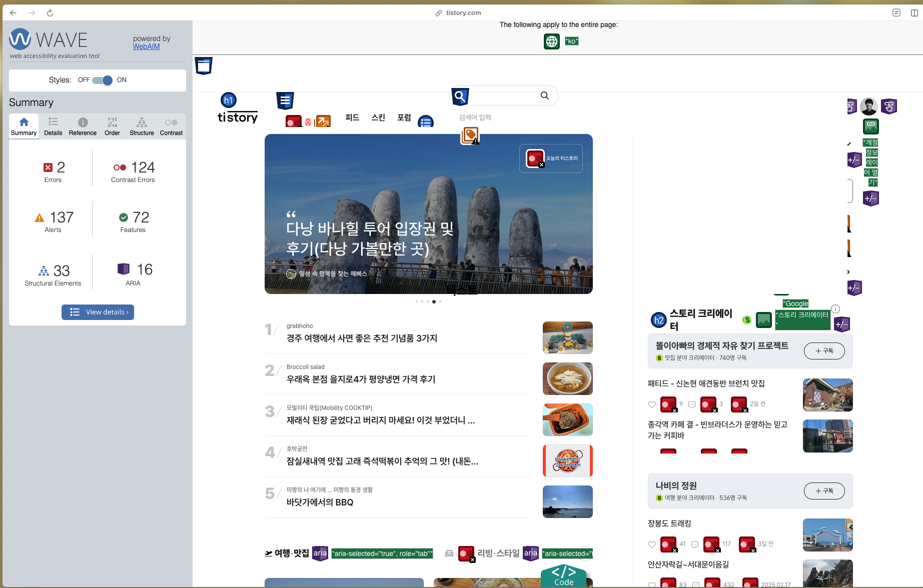
Task: Open the 스킨 menu item
Action: 378,117
